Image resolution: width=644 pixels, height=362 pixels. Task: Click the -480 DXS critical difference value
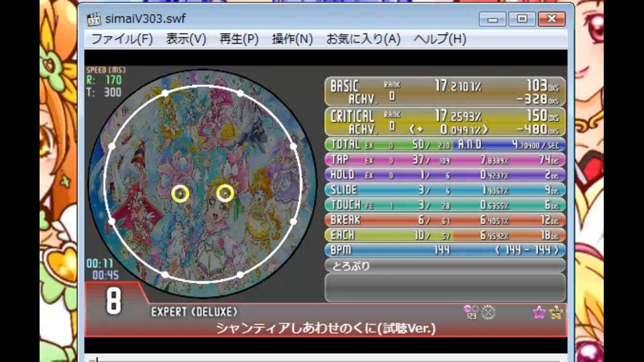click(537, 129)
